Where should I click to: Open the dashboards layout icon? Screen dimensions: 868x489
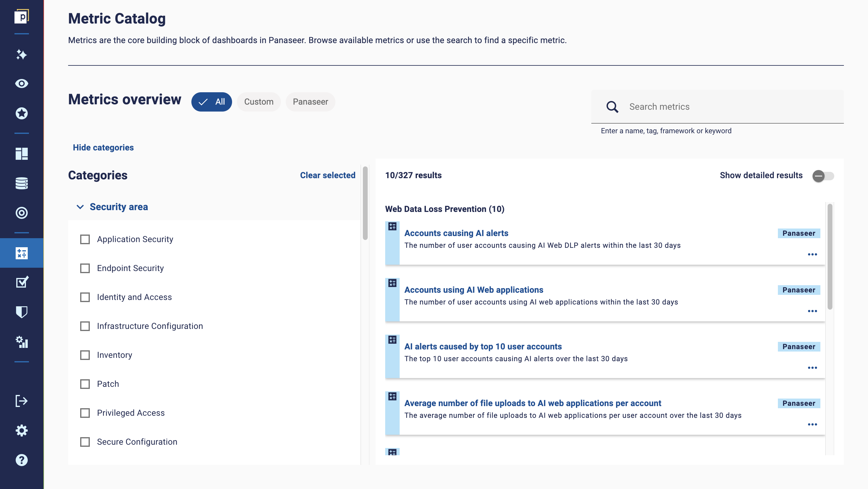pyautogui.click(x=22, y=154)
